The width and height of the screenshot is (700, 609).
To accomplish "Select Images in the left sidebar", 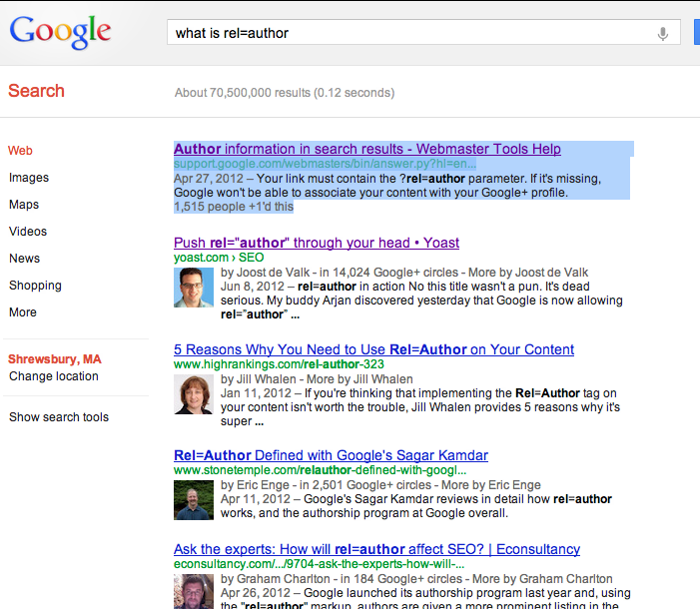I will click(x=29, y=178).
